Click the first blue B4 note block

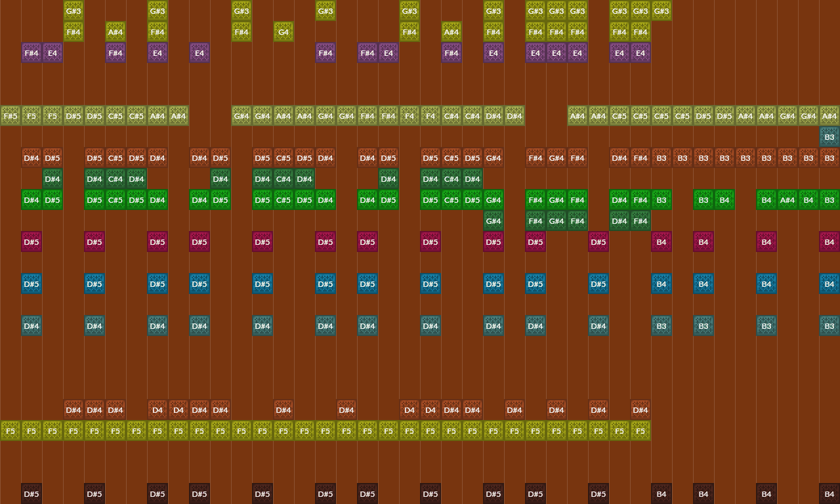click(x=661, y=284)
